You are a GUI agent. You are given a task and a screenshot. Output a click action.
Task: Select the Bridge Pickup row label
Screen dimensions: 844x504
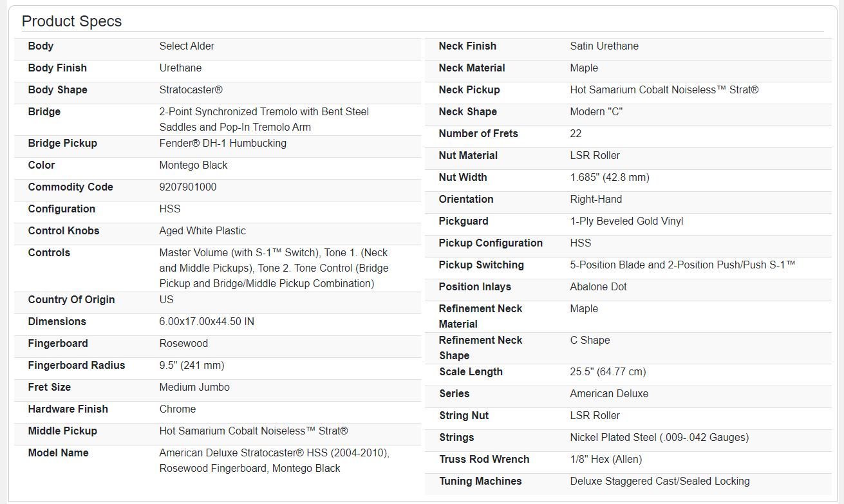(62, 144)
